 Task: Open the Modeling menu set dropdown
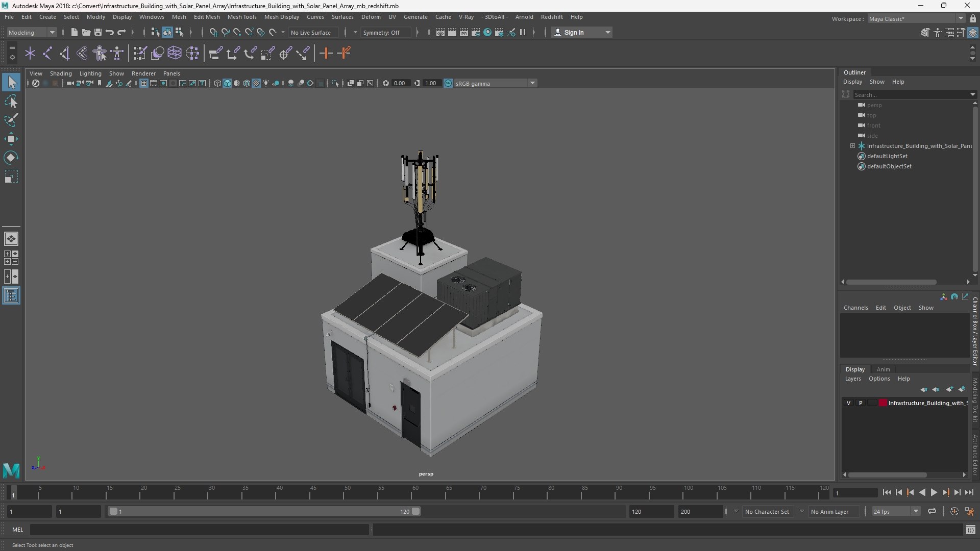tap(32, 32)
